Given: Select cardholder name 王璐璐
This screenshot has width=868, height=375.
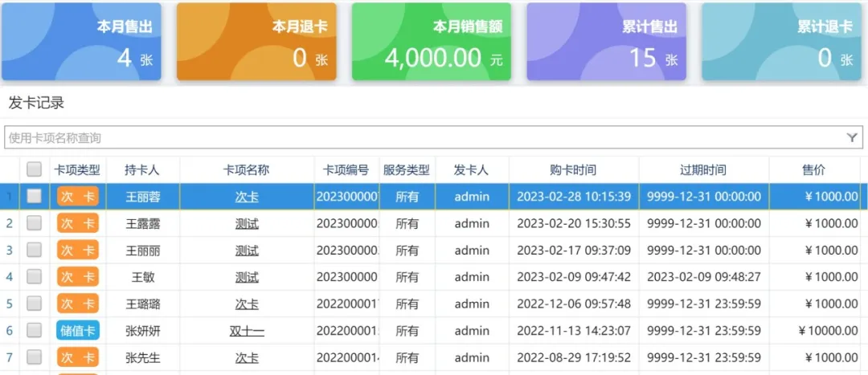Looking at the screenshot, I should pyautogui.click(x=143, y=304).
